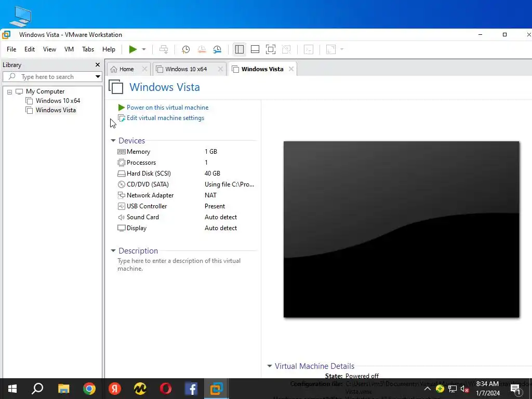This screenshot has width=532, height=399.
Task: Open the Snapshot Manager toolbar icon
Action: coord(217,49)
